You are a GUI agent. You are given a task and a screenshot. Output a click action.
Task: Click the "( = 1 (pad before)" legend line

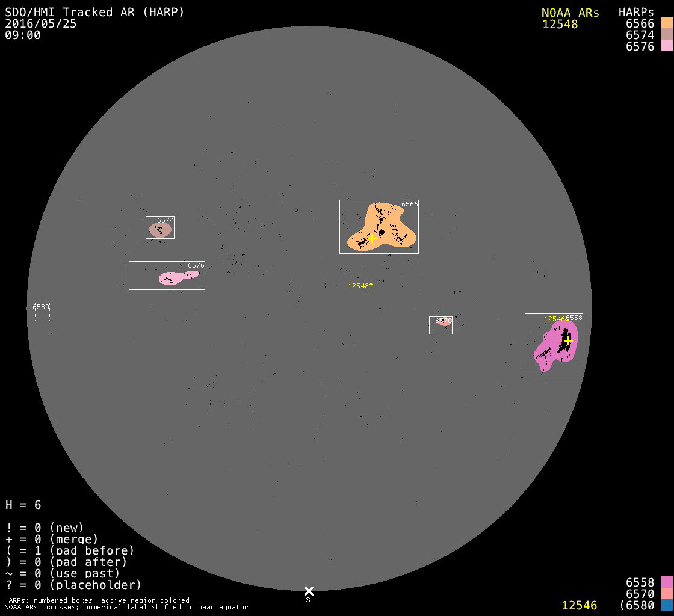70,550
